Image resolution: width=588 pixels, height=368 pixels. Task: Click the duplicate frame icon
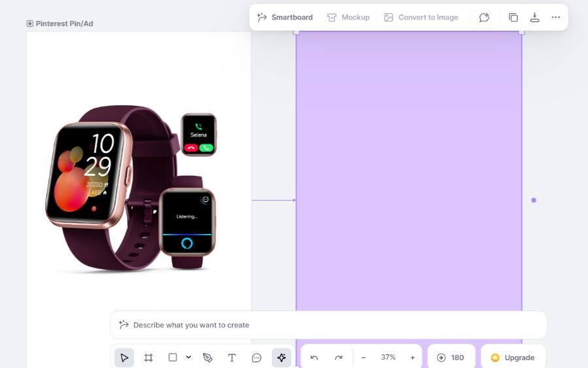(513, 17)
